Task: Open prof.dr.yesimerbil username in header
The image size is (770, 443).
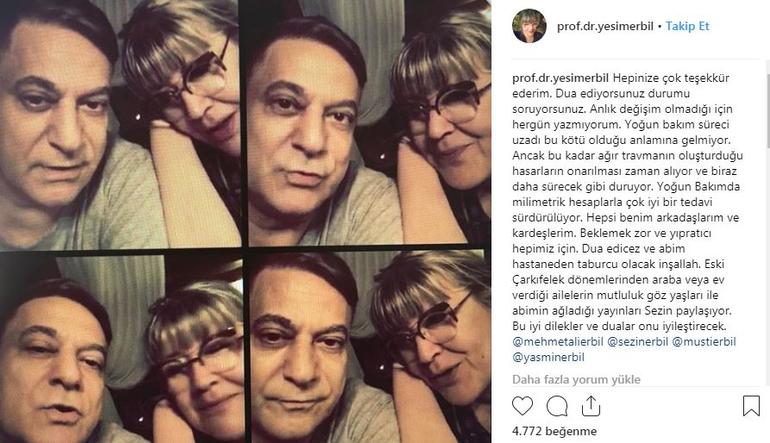Action: [x=605, y=26]
